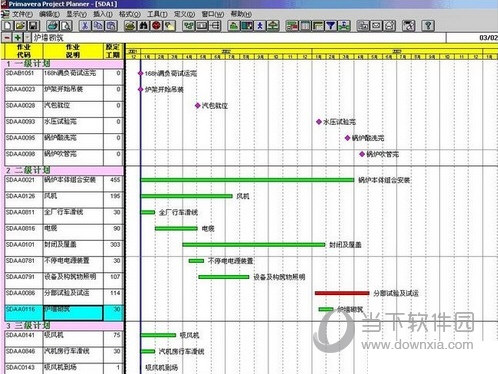The image size is (498, 374).
Task: Click the columns layout toolbar icon
Action: [x=305, y=26]
